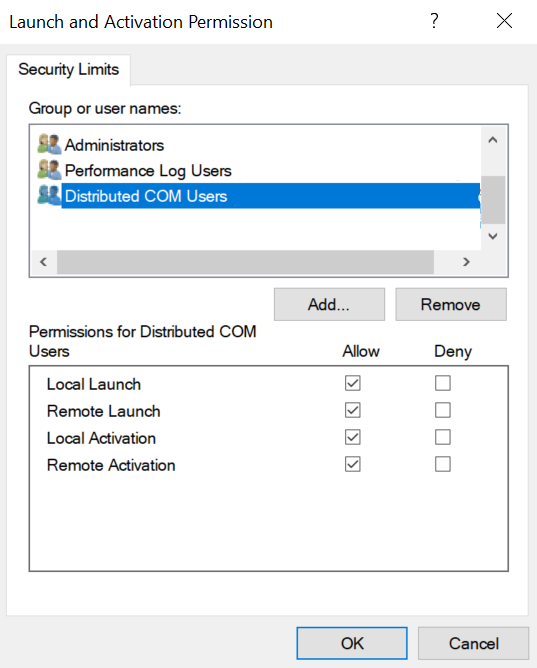Confirm with the OK button
This screenshot has height=668, width=537.
coord(352,643)
